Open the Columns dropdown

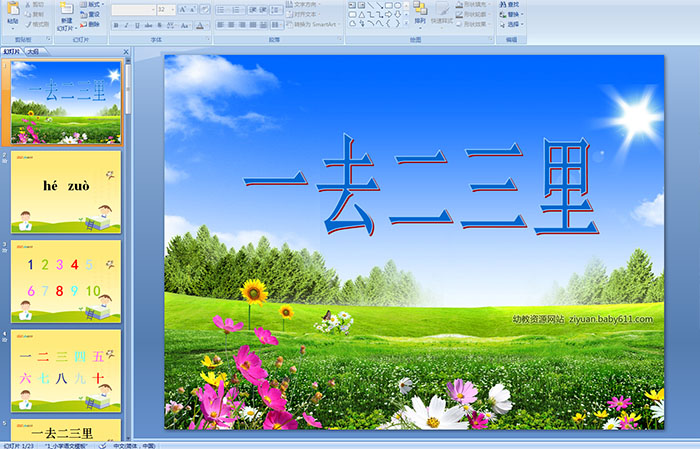[x=277, y=25]
